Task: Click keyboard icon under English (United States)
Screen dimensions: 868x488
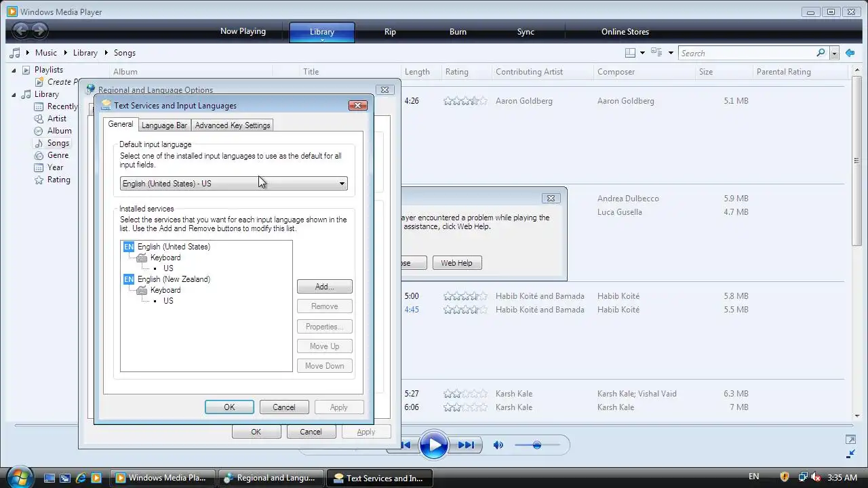Action: (142, 258)
